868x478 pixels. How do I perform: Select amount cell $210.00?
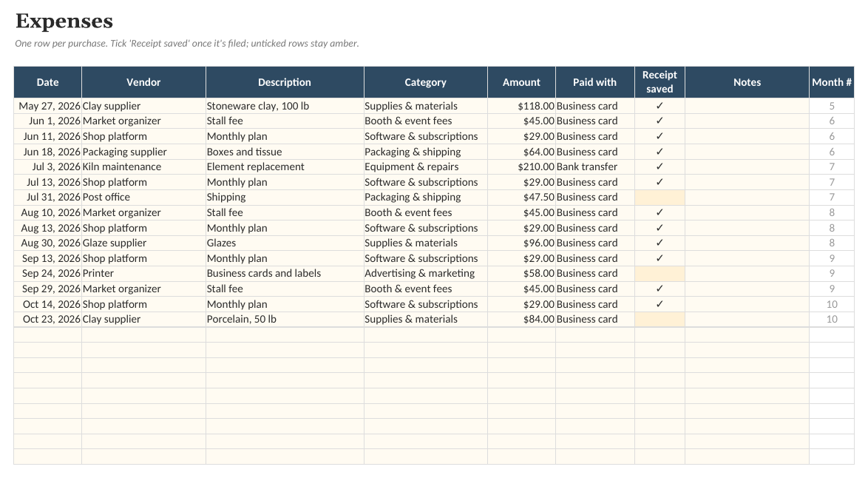521,166
